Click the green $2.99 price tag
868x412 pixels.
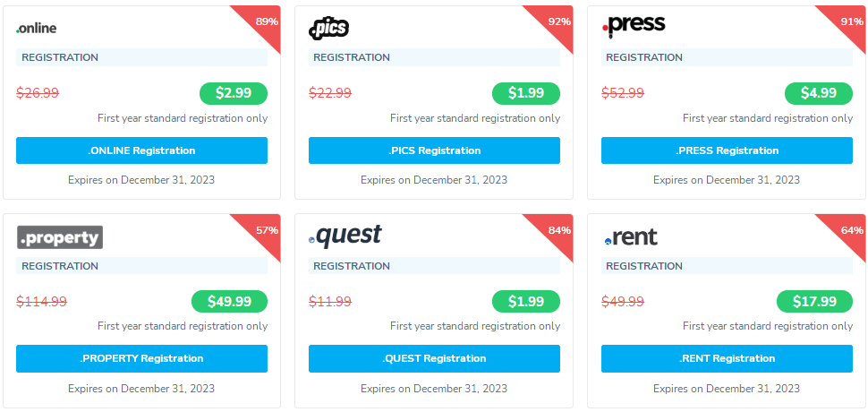click(x=233, y=93)
